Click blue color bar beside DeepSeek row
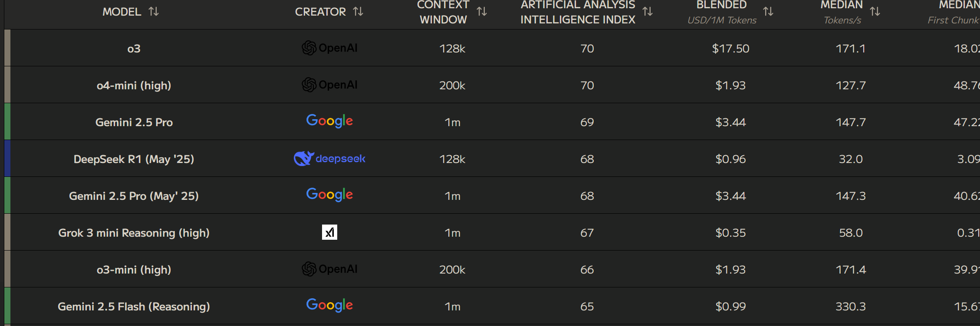Viewport: 980px width, 326px height. (7, 158)
